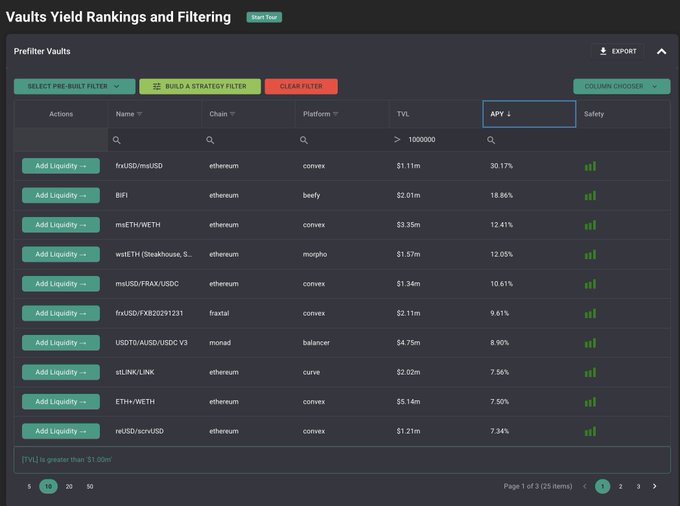Click the Start Tour badge
This screenshot has width=680, height=506.
(264, 17)
